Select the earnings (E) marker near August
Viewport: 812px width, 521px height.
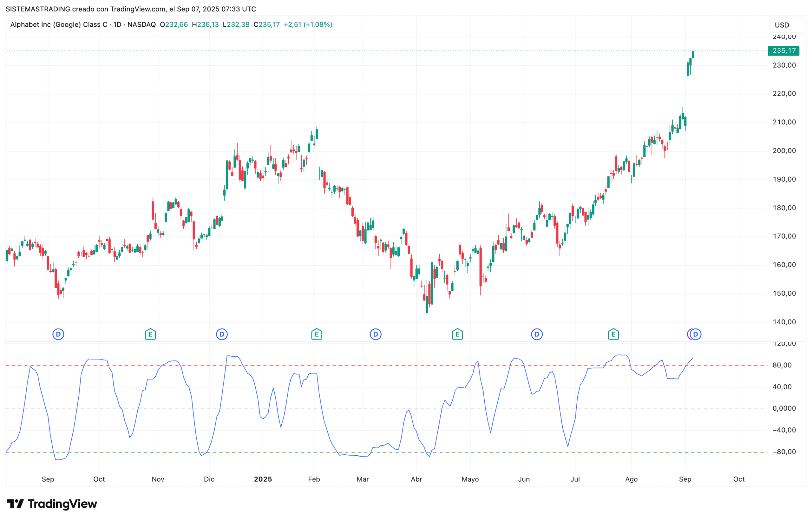pyautogui.click(x=614, y=334)
